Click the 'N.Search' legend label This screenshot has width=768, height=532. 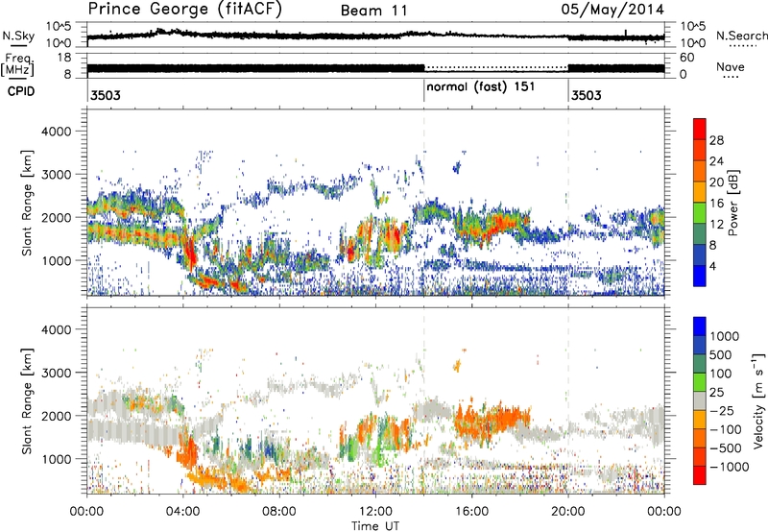point(741,36)
